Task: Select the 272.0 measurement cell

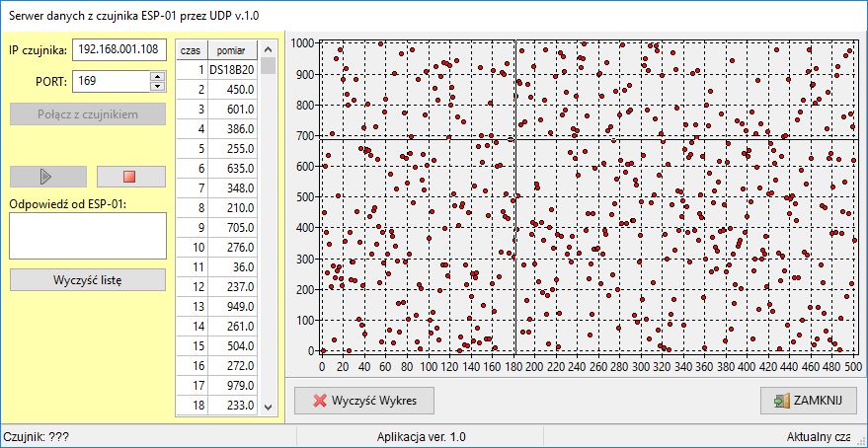Action: tap(232, 365)
